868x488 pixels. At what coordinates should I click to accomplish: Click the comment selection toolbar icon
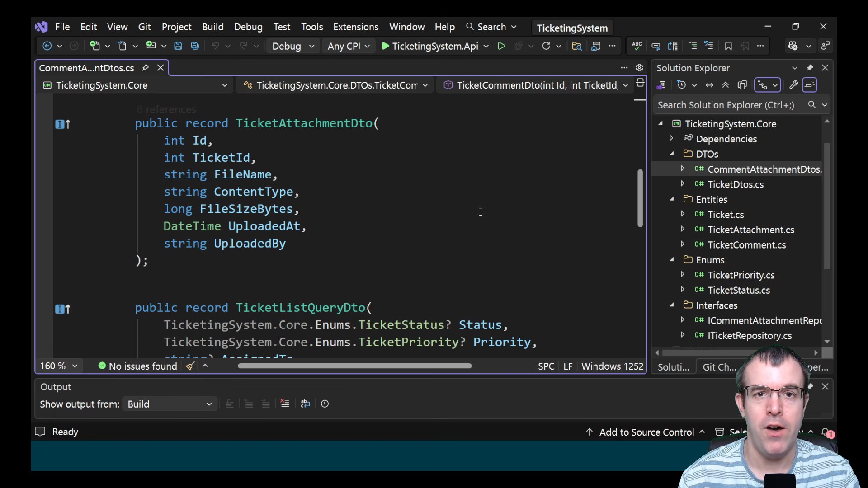[x=656, y=46]
